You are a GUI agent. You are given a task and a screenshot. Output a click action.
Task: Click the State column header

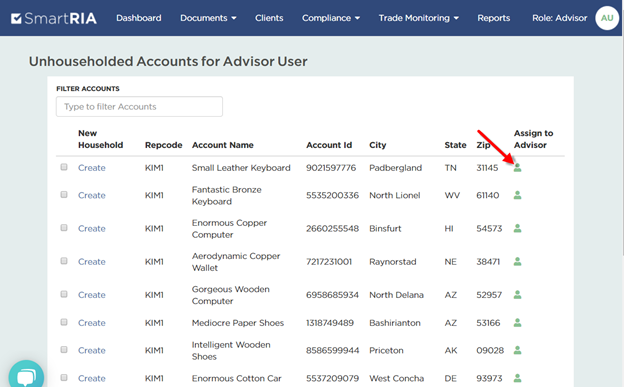click(x=455, y=145)
